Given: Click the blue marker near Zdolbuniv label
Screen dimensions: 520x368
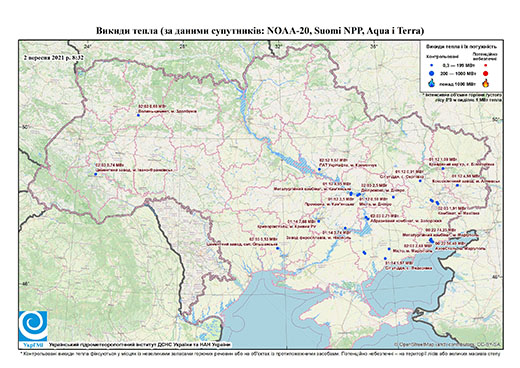Looking at the screenshot, I should click(138, 115).
